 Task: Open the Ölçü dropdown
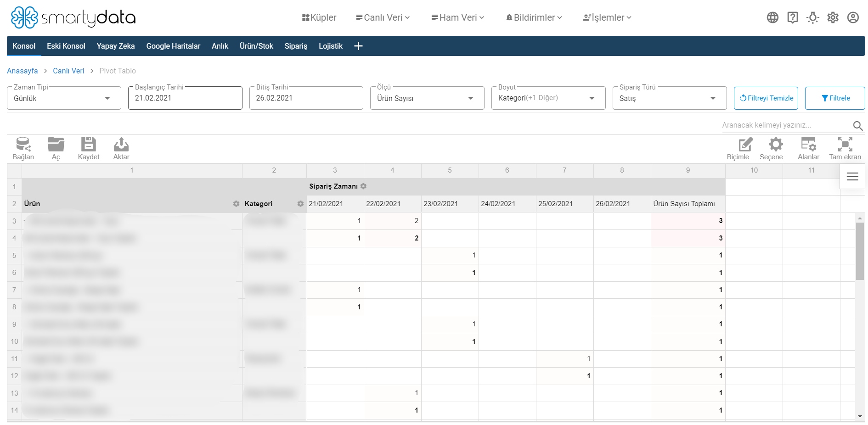pyautogui.click(x=427, y=98)
